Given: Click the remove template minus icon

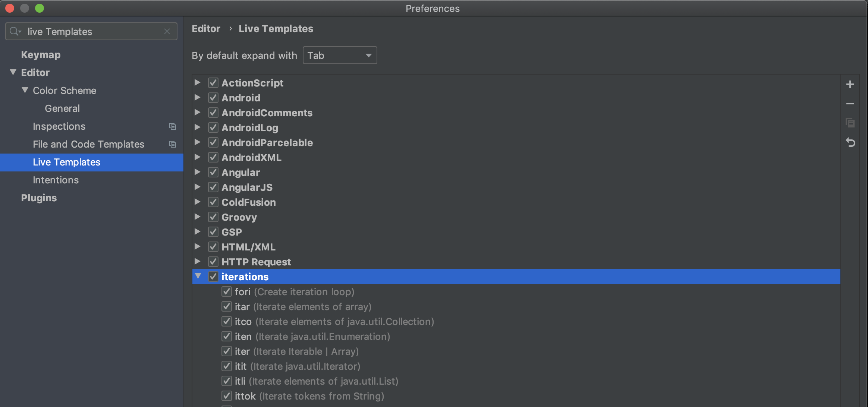Looking at the screenshot, I should (x=850, y=104).
